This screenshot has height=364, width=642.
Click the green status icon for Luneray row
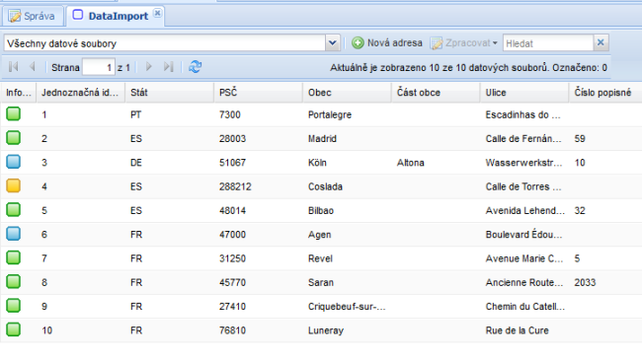[x=13, y=329]
